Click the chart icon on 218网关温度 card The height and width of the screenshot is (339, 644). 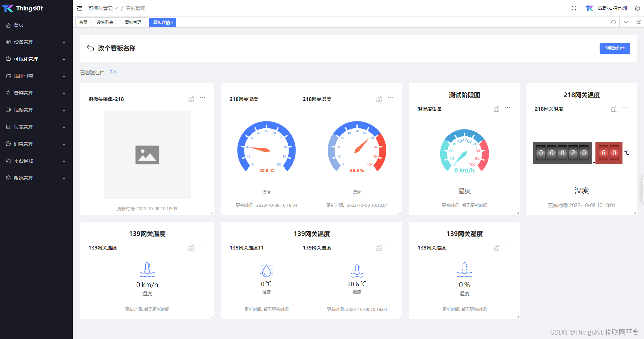614,109
